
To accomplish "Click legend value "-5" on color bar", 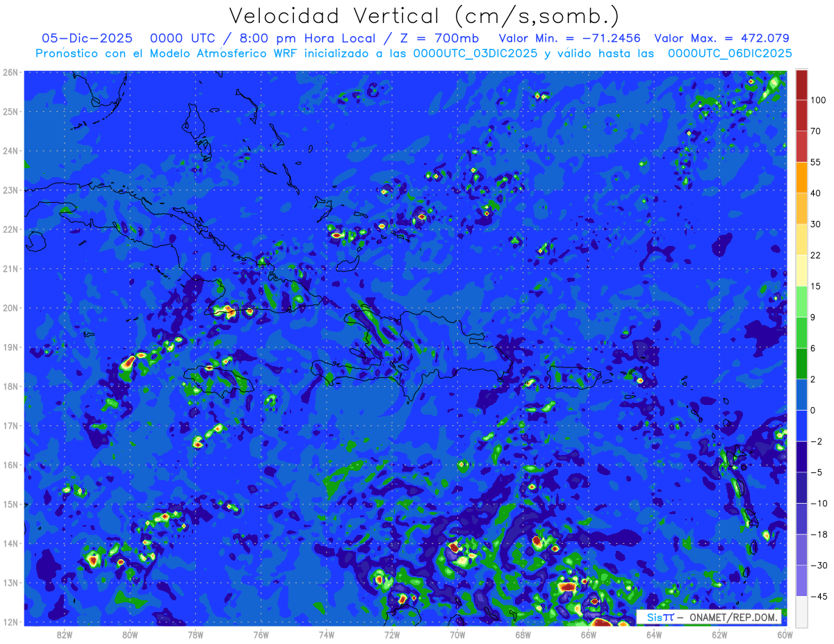I will [815, 471].
